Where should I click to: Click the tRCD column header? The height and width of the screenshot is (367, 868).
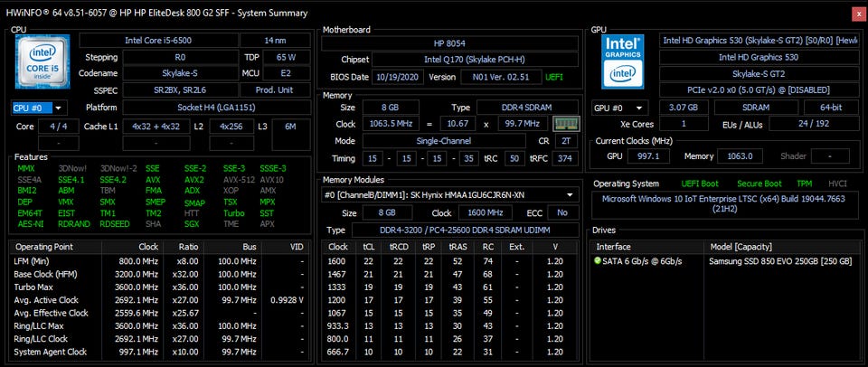(x=399, y=247)
